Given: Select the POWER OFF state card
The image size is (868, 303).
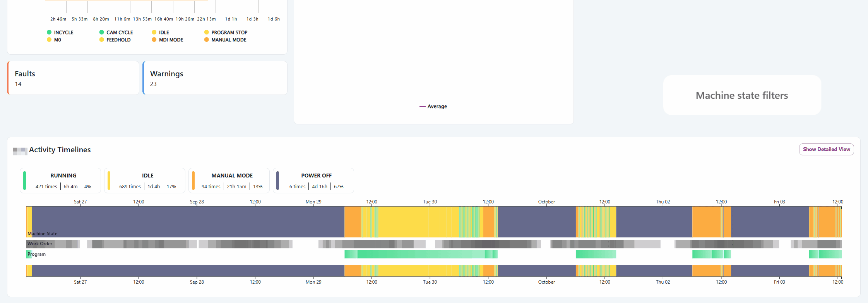Looking at the screenshot, I should pos(313,181).
